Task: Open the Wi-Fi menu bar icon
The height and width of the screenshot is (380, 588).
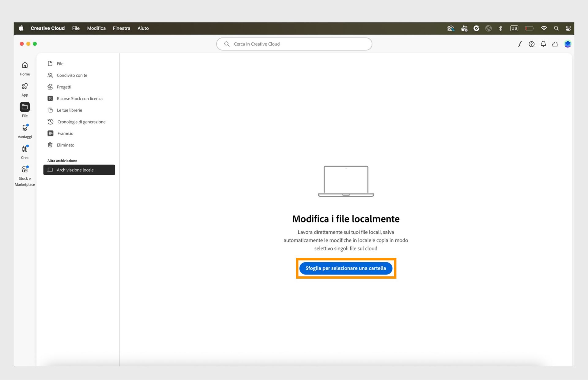Action: click(544, 28)
